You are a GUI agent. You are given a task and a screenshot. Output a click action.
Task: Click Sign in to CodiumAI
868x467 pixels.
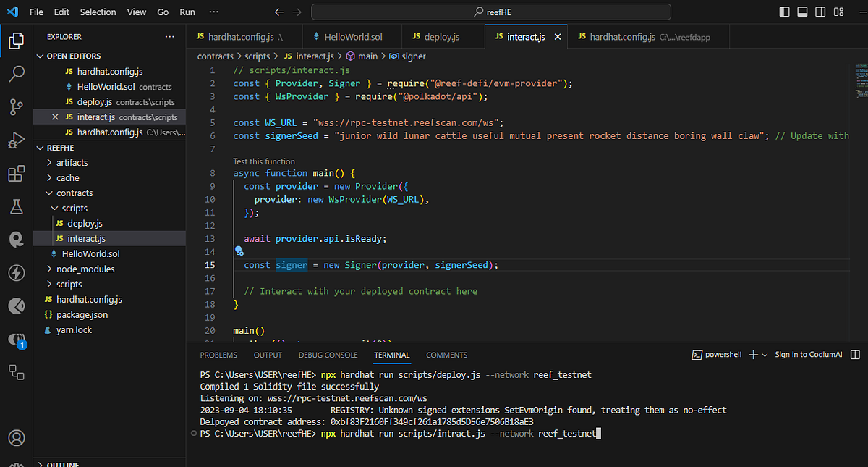click(808, 354)
